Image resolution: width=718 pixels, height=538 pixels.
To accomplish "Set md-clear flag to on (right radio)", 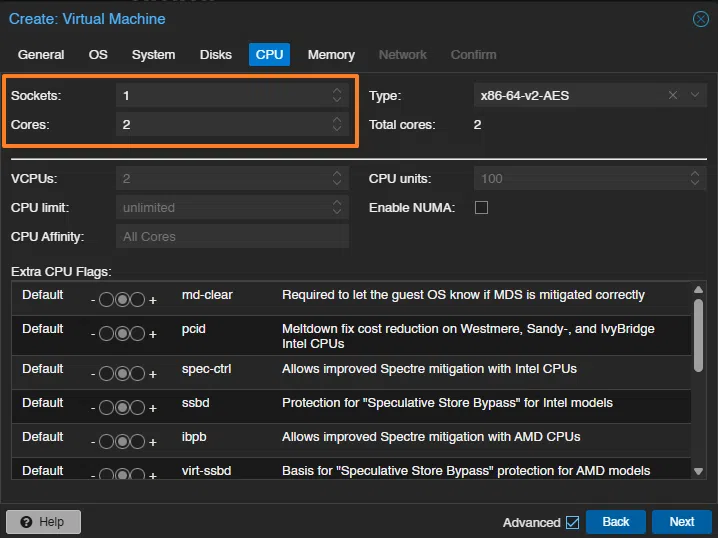I will coord(138,301).
